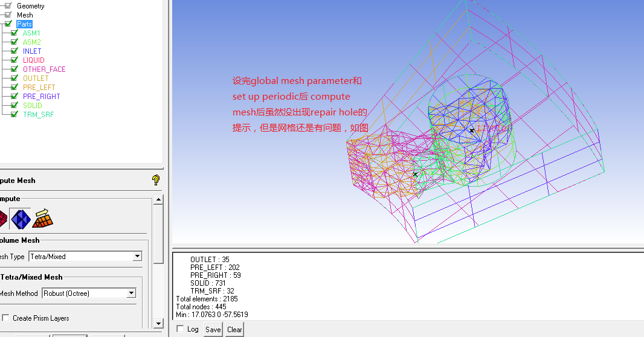Screen dimensions: 644x337
Task: Open the Compute Mesh help icon
Action: (x=156, y=180)
